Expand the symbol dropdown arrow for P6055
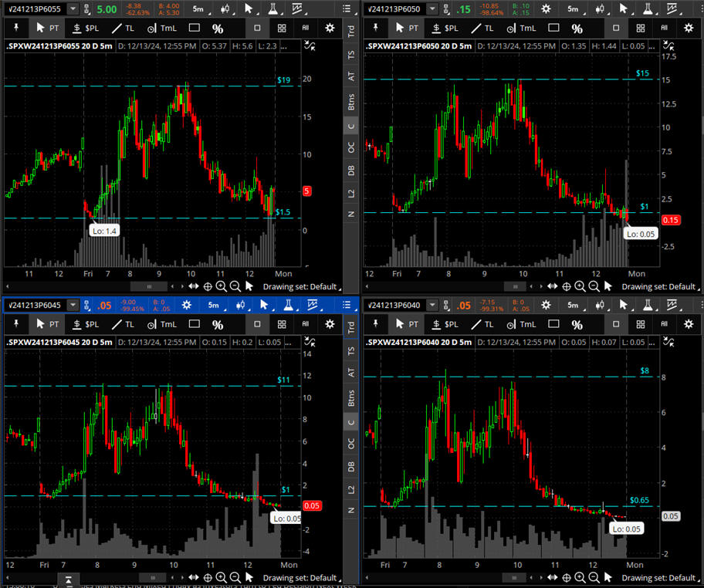Viewport: 704px width, 588px height. [x=73, y=9]
